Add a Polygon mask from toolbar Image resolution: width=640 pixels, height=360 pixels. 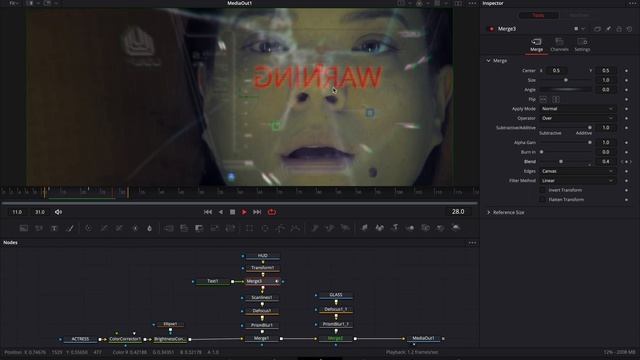click(x=280, y=228)
